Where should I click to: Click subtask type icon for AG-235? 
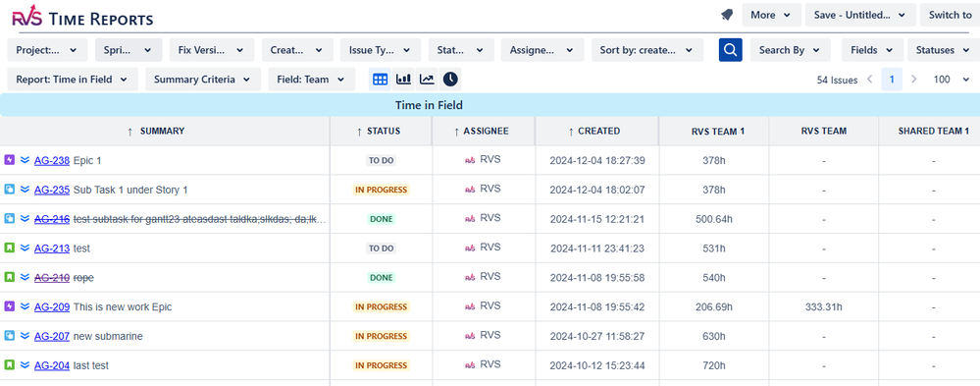10,190
